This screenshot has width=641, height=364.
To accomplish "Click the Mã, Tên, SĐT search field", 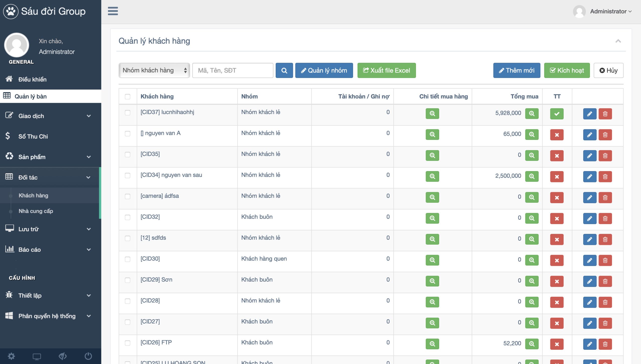I will (232, 71).
